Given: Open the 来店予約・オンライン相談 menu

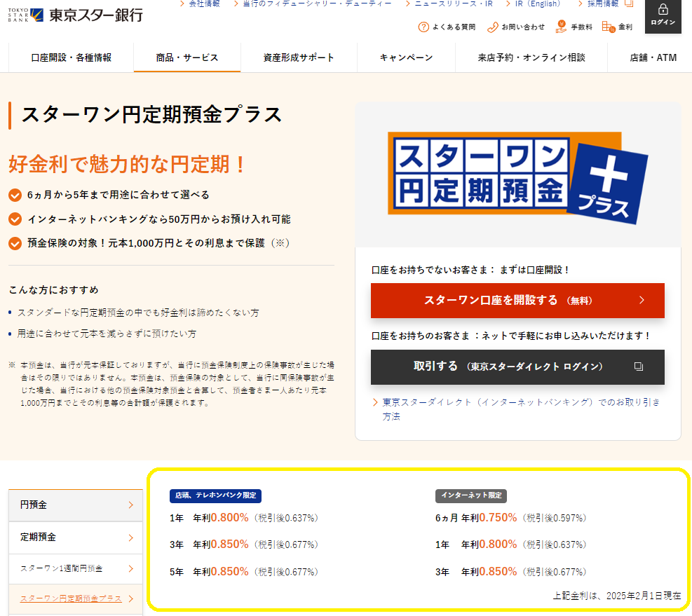Looking at the screenshot, I should 531,57.
